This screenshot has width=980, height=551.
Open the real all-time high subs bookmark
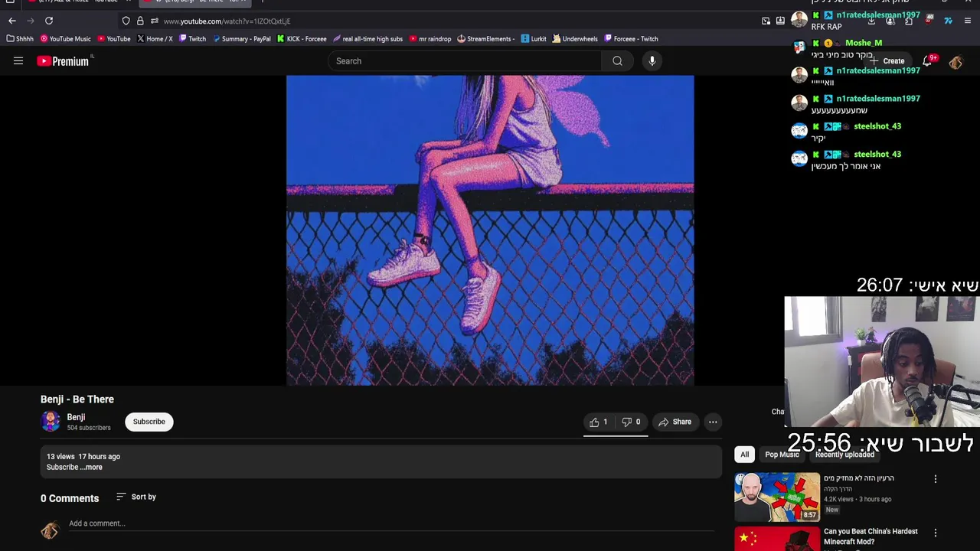[x=367, y=39]
